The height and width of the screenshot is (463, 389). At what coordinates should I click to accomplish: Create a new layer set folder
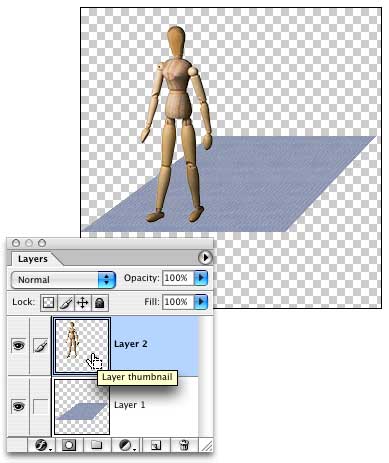96,445
